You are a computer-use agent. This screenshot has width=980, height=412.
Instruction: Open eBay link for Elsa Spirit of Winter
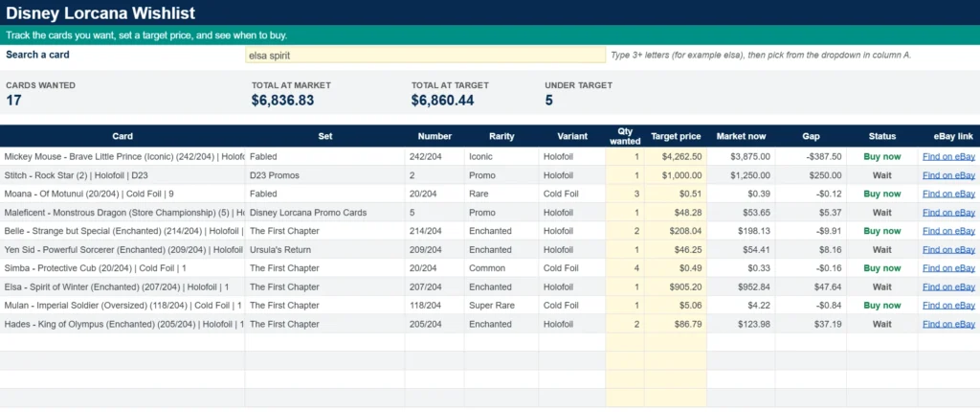(x=948, y=286)
